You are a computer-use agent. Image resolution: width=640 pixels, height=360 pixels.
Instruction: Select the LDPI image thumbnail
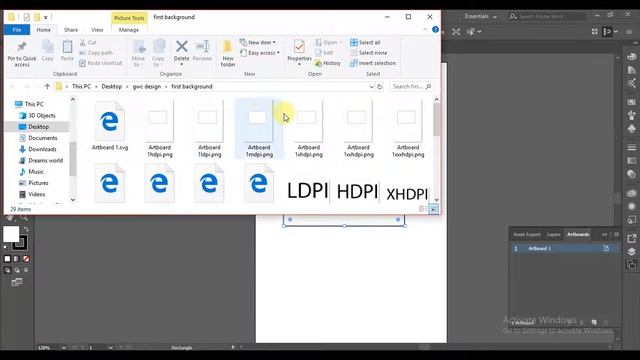coord(308,191)
